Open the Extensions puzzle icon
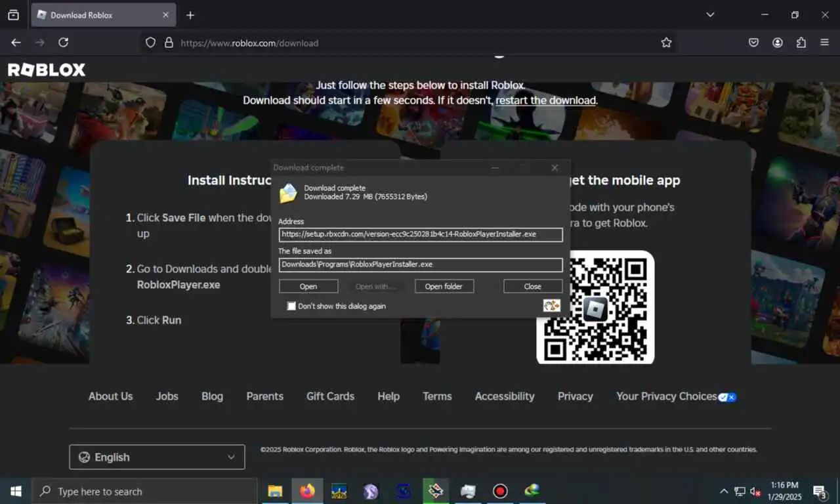 click(x=801, y=43)
